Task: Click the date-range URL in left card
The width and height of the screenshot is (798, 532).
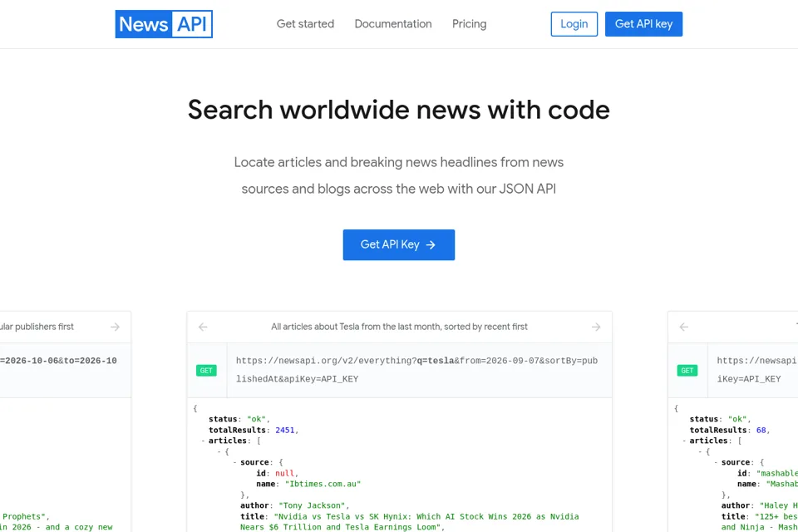Action: (58, 361)
